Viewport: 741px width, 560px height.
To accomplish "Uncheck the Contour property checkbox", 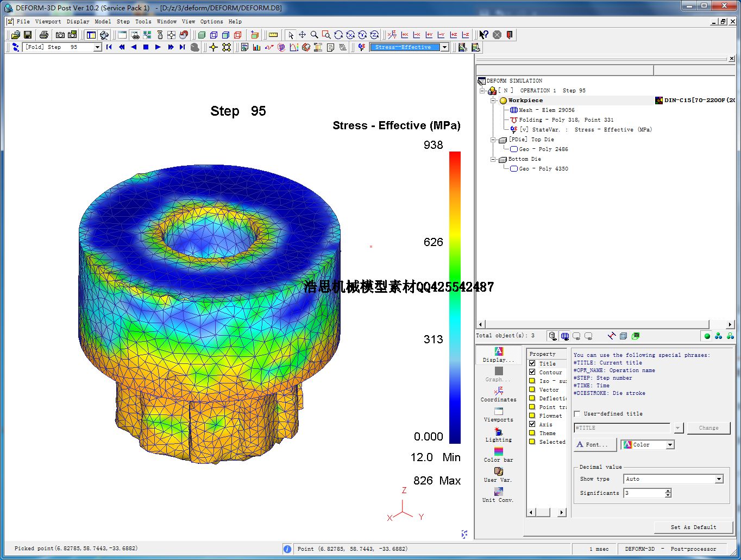I will tap(532, 372).
